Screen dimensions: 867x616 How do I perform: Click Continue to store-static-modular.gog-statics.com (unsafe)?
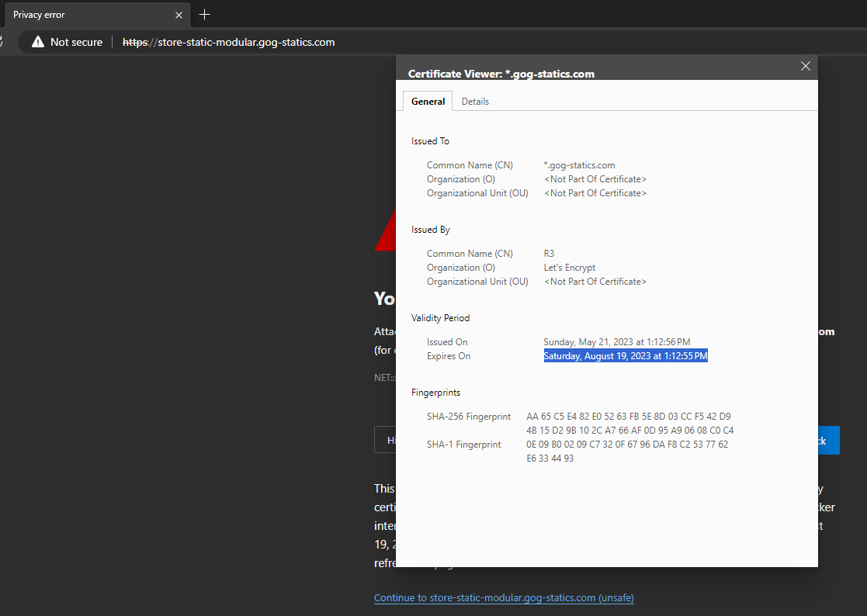[x=503, y=597]
